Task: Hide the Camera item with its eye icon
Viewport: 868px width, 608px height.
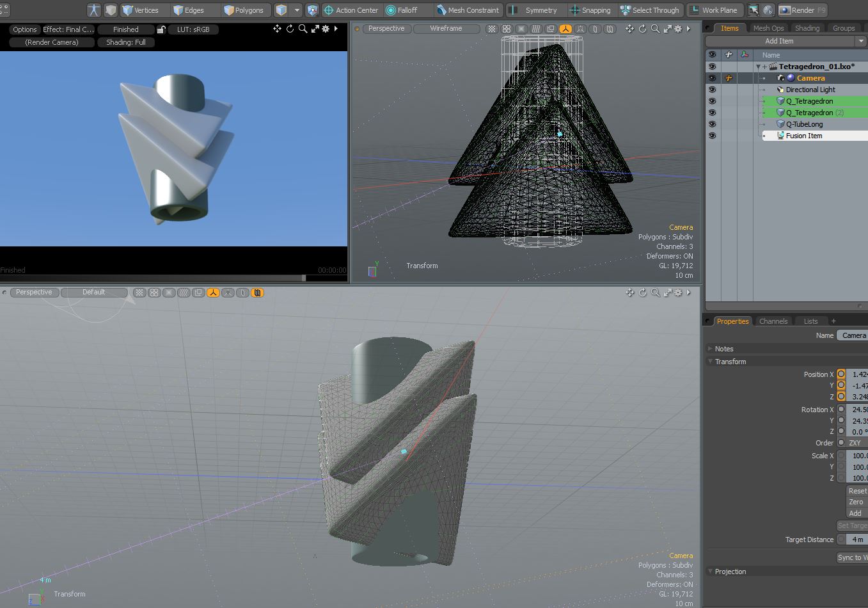Action: pyautogui.click(x=712, y=78)
